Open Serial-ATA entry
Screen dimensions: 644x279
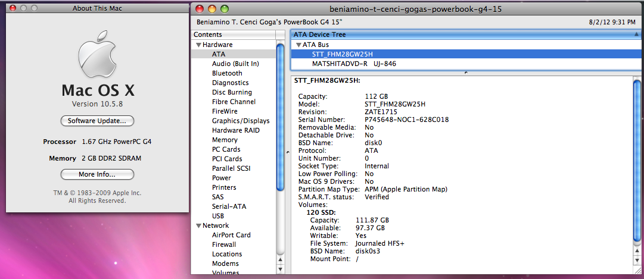[x=229, y=206]
